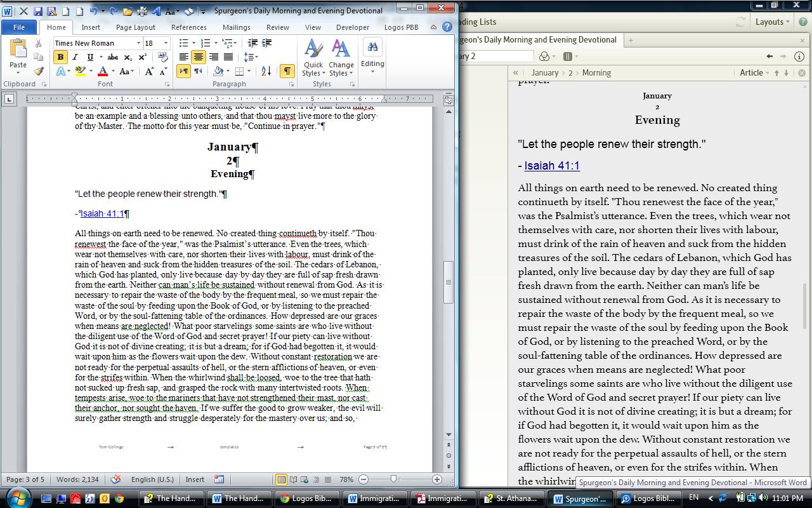Viewport: 812px width, 508px height.
Task: Click the Logos previous article up arrow
Action: (776, 73)
